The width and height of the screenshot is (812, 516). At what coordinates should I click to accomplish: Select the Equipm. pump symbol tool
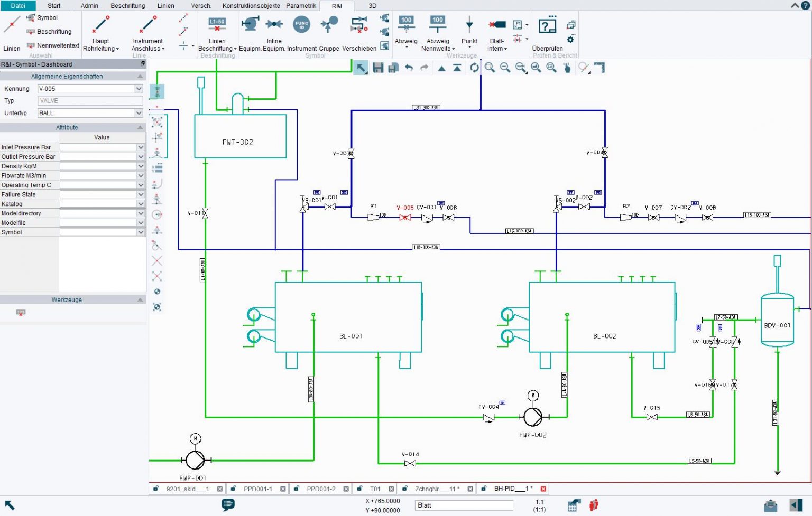pyautogui.click(x=250, y=25)
